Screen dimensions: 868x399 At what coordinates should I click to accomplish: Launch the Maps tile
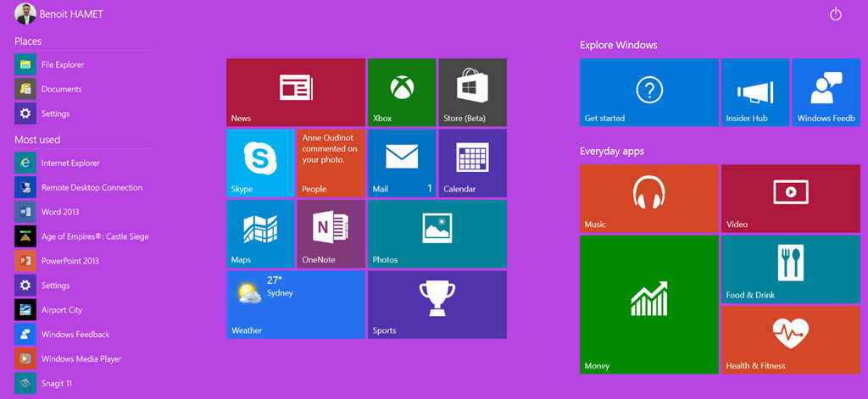coord(260,233)
